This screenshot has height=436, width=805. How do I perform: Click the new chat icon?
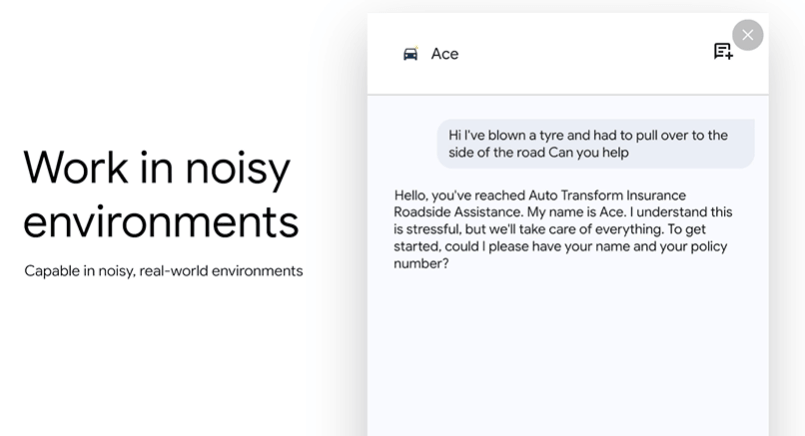[x=722, y=52]
